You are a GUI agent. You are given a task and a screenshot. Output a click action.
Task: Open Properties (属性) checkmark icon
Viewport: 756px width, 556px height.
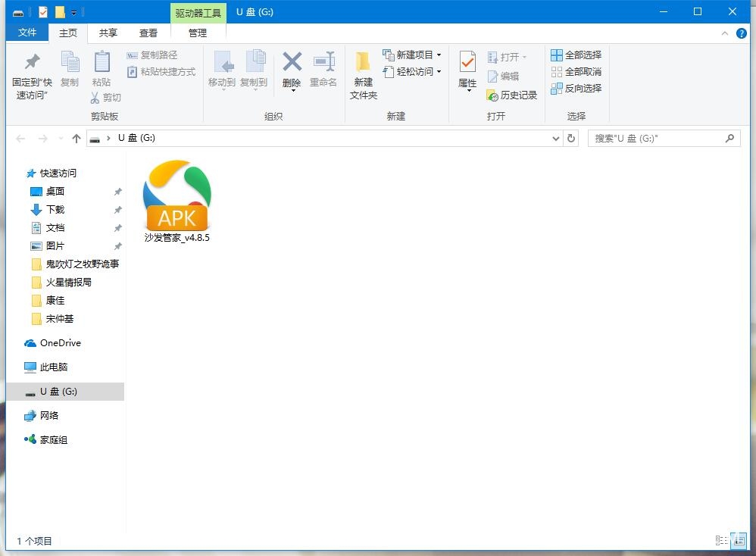click(467, 61)
